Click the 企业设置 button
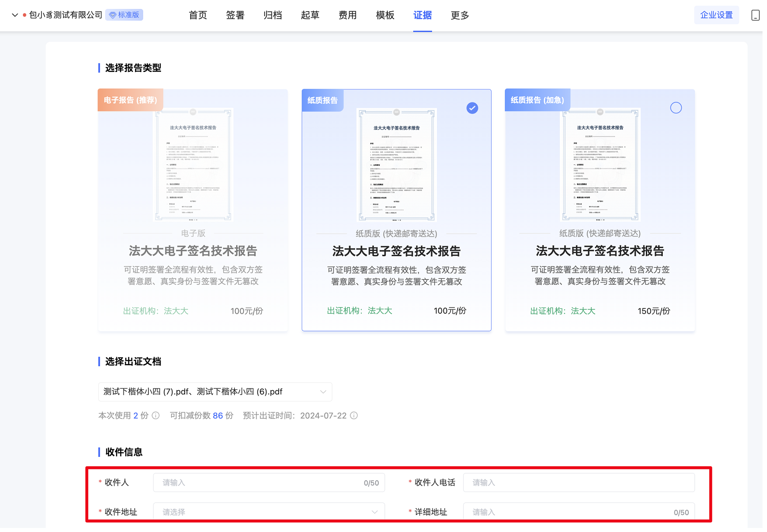 pyautogui.click(x=716, y=15)
